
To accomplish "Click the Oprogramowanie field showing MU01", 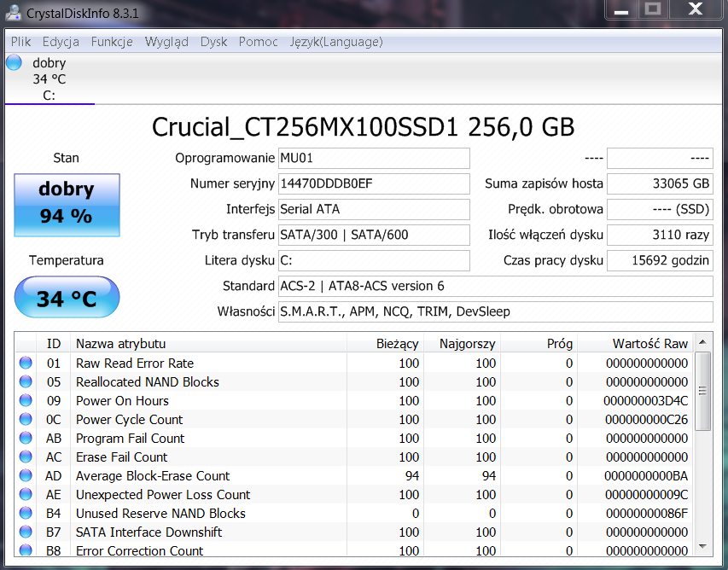I will click(374, 158).
